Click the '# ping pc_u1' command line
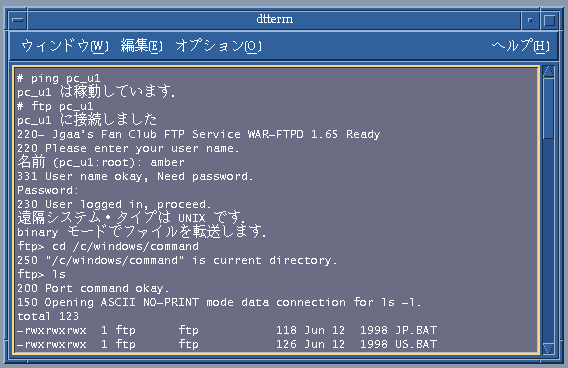 [59, 78]
